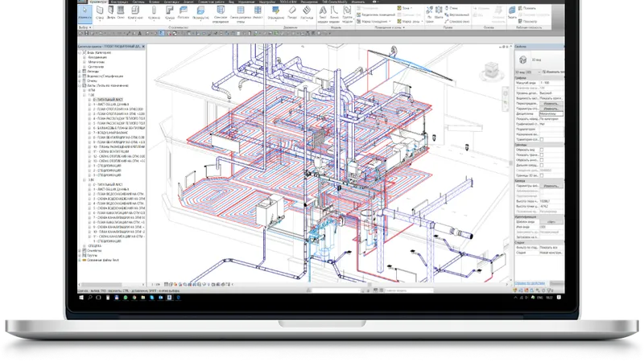Select the 1 - ЛИСТ ОБЩИЕ ДАННЫЕ sheet under ОВ

(111, 105)
